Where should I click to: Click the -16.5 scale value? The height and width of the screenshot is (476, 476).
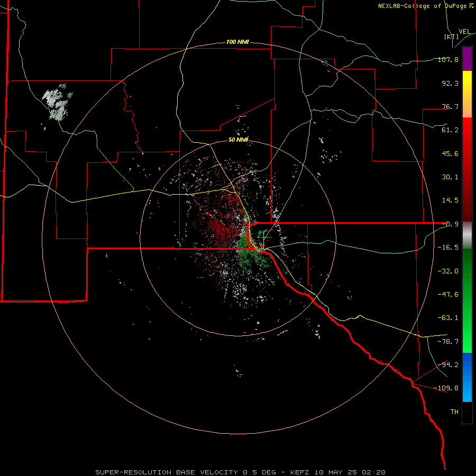coord(448,248)
